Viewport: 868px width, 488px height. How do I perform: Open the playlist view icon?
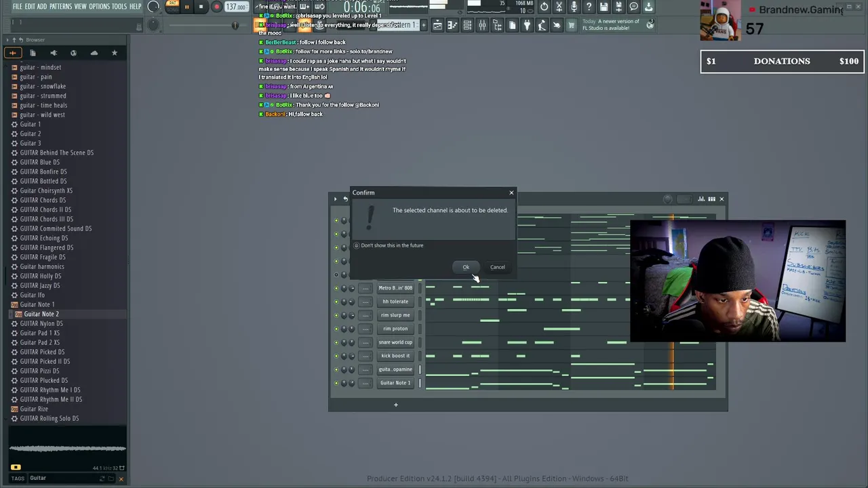(437, 26)
